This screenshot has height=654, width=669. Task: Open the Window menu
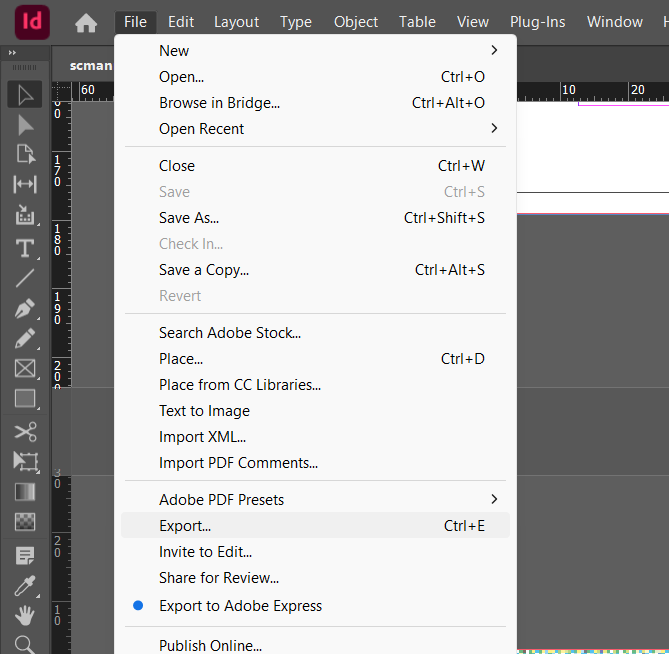(x=614, y=22)
